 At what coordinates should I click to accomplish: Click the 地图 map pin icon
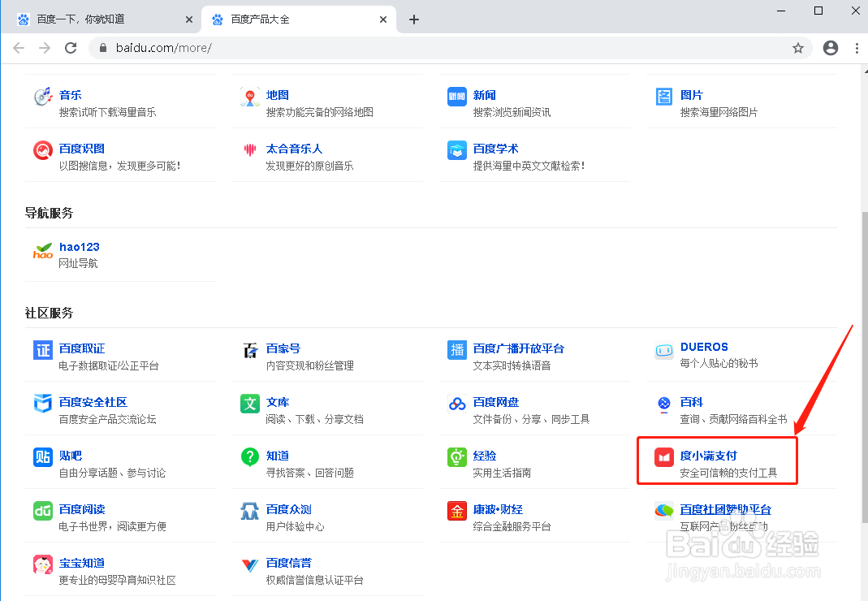pyautogui.click(x=249, y=97)
